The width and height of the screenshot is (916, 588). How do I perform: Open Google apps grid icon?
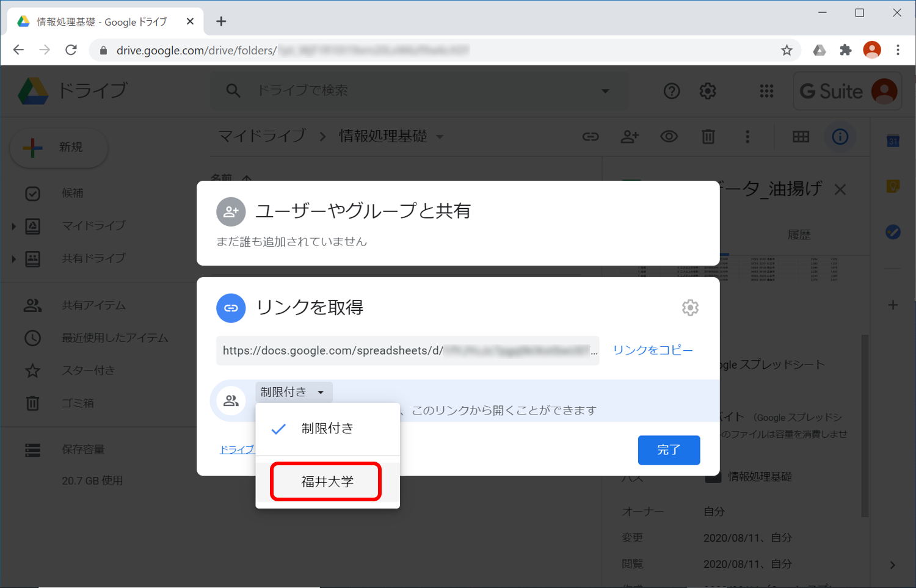pos(766,91)
